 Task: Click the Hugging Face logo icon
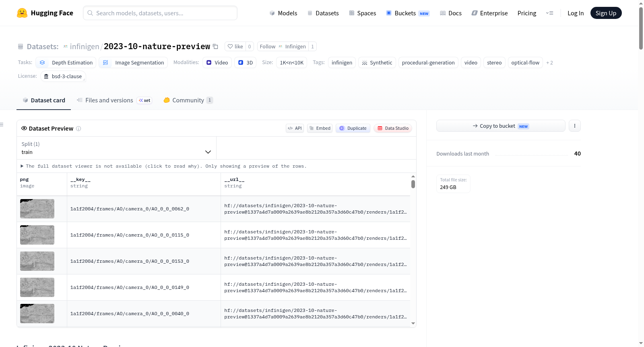coord(22,13)
